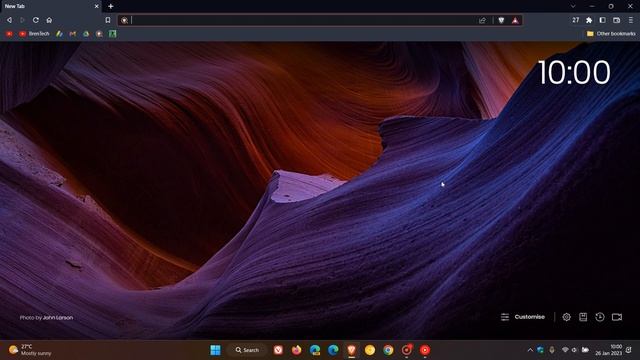Screen dimensions: 640x360
Task: Open Customise dashboard settings
Action: pos(523,317)
